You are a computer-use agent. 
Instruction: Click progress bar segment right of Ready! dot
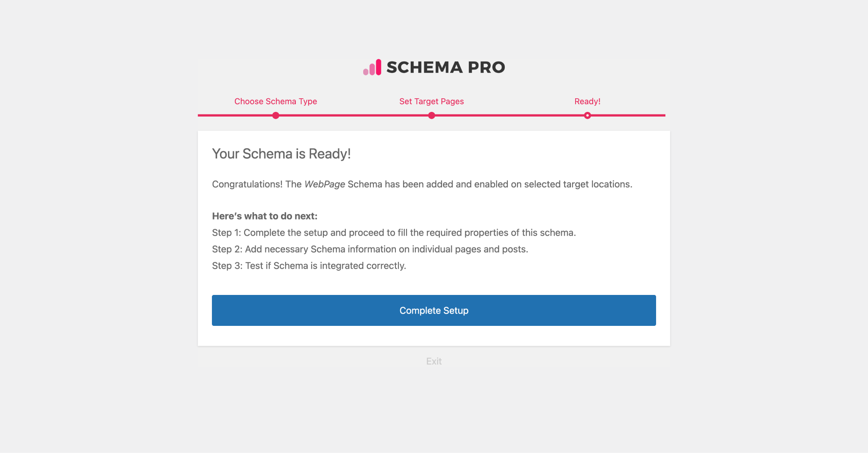[x=627, y=115]
